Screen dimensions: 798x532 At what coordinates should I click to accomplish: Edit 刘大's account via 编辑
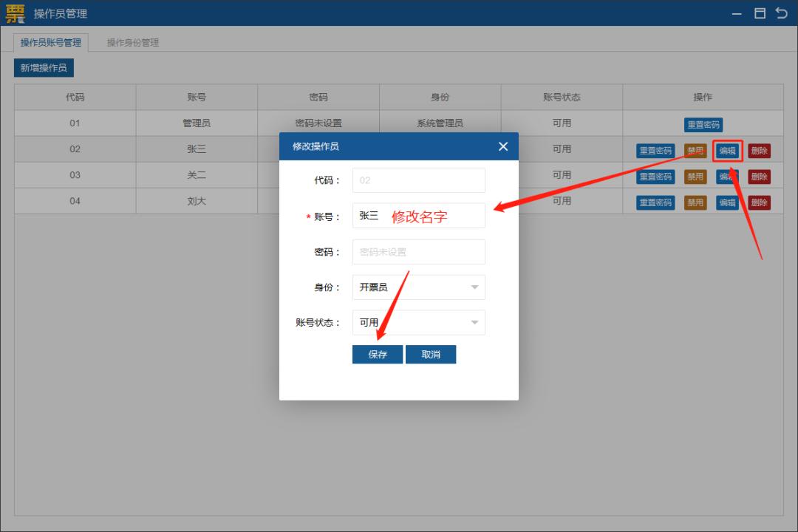[727, 202]
